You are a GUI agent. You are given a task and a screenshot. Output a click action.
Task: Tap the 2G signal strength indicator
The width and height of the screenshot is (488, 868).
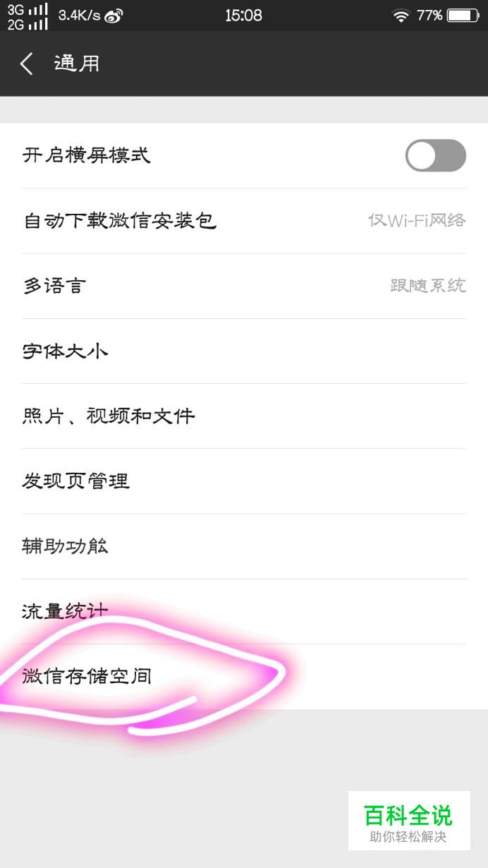pos(28,24)
